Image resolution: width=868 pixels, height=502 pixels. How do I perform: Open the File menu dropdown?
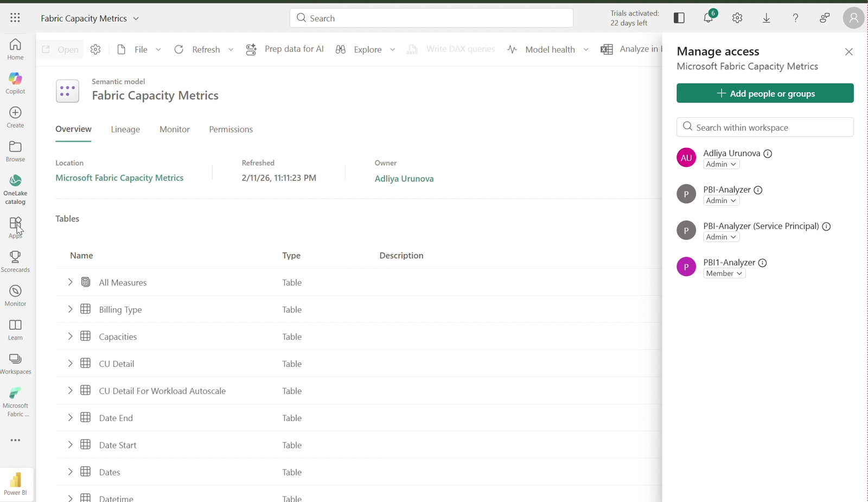[140, 49]
